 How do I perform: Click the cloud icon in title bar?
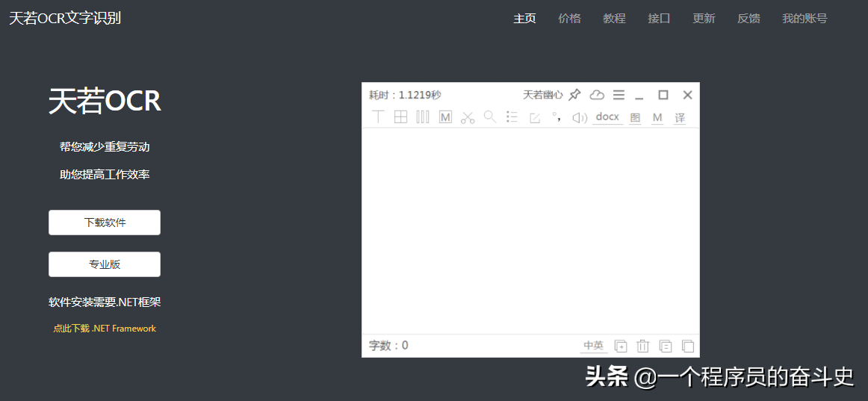click(x=597, y=95)
